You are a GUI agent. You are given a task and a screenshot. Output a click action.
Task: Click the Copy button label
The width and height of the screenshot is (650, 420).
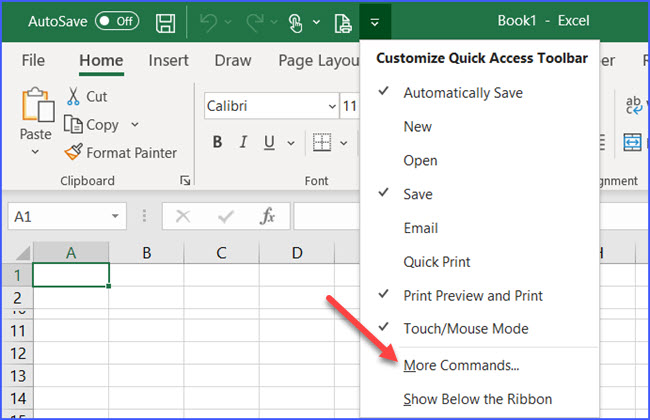102,125
